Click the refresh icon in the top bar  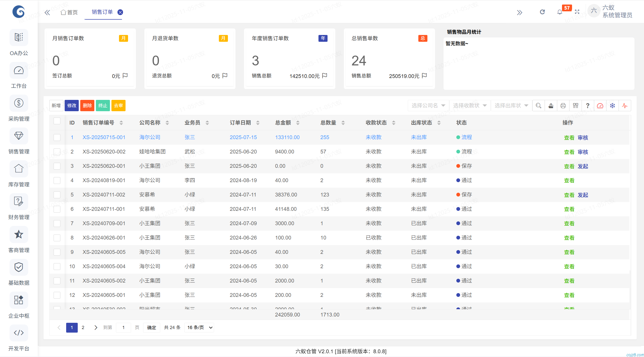542,12
